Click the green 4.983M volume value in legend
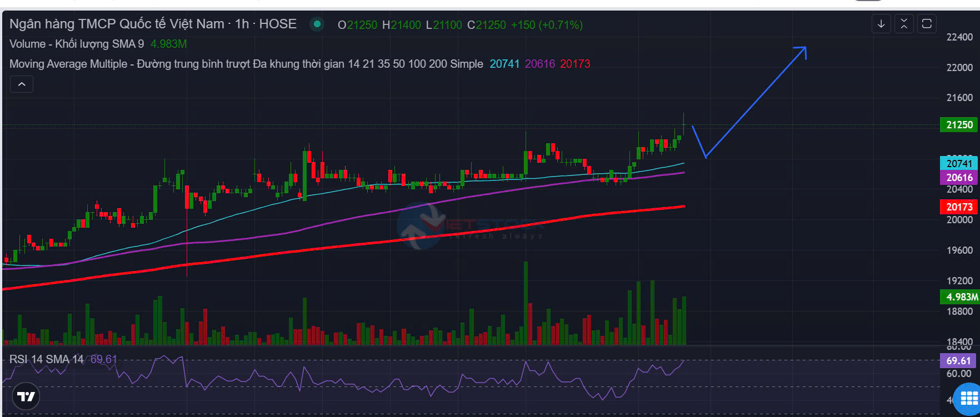The width and height of the screenshot is (980, 417). [169, 44]
